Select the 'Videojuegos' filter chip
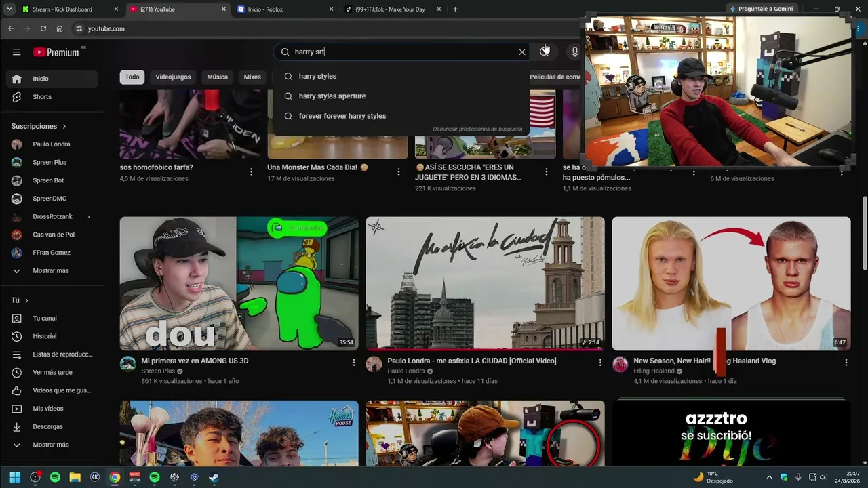The height and width of the screenshot is (488, 868). (173, 77)
